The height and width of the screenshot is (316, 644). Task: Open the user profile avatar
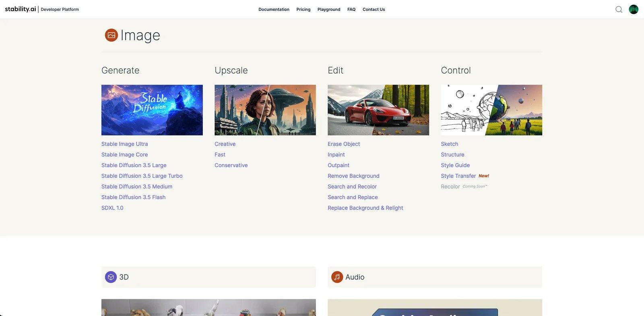click(634, 9)
